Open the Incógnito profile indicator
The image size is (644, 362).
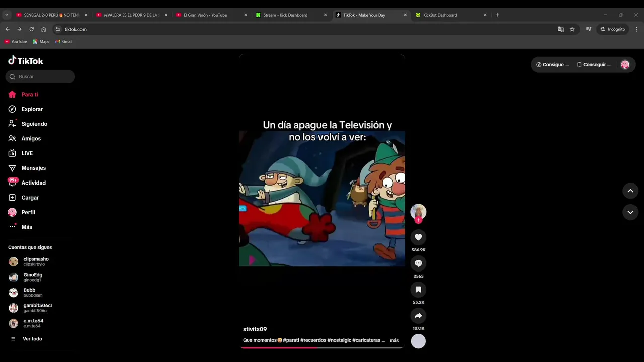612,29
